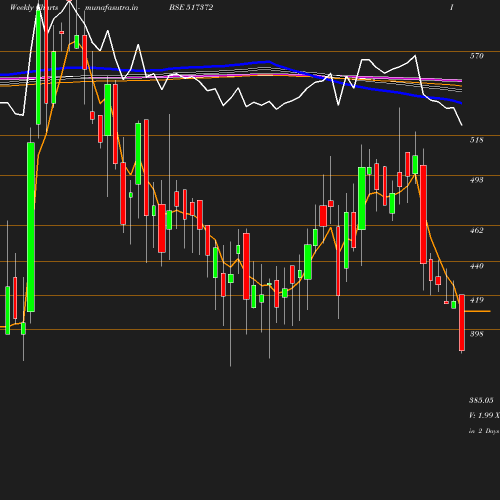Screen dimensions: 500x500
Task: Select the 462 price axis label
Action: (x=476, y=230)
